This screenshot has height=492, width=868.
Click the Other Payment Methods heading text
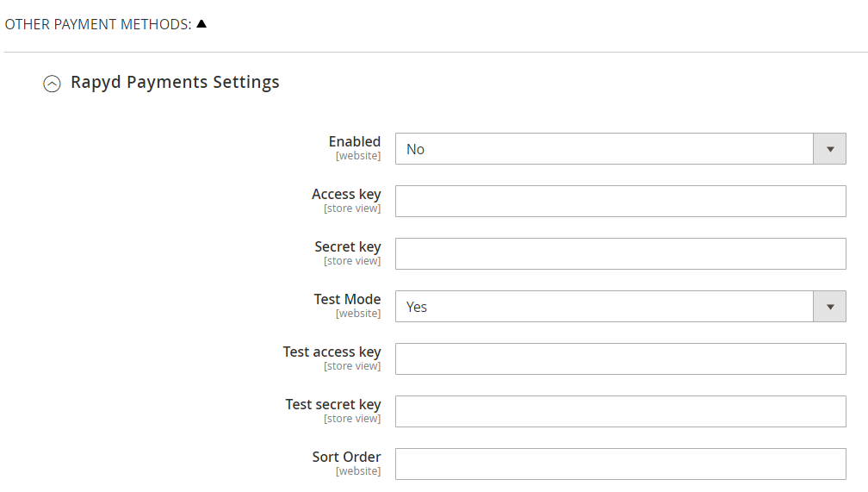click(x=97, y=24)
